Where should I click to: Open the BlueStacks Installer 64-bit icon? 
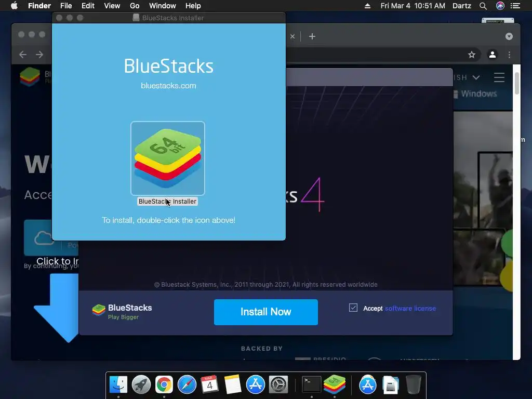(x=168, y=158)
